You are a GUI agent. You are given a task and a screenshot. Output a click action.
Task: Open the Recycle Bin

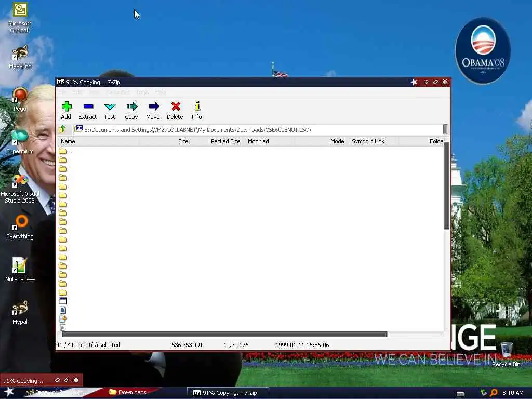[506, 354]
